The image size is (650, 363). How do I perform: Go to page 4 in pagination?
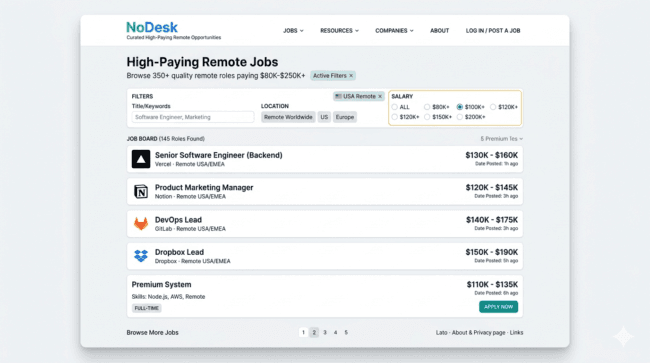pos(336,332)
